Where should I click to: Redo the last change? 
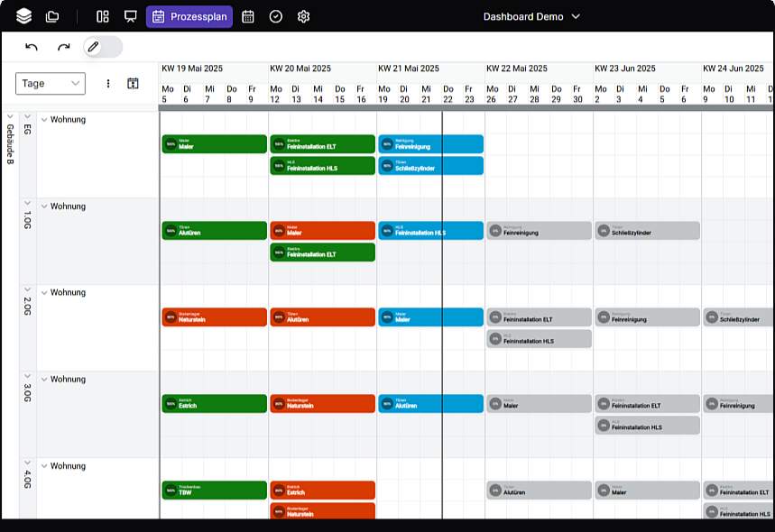coord(63,47)
